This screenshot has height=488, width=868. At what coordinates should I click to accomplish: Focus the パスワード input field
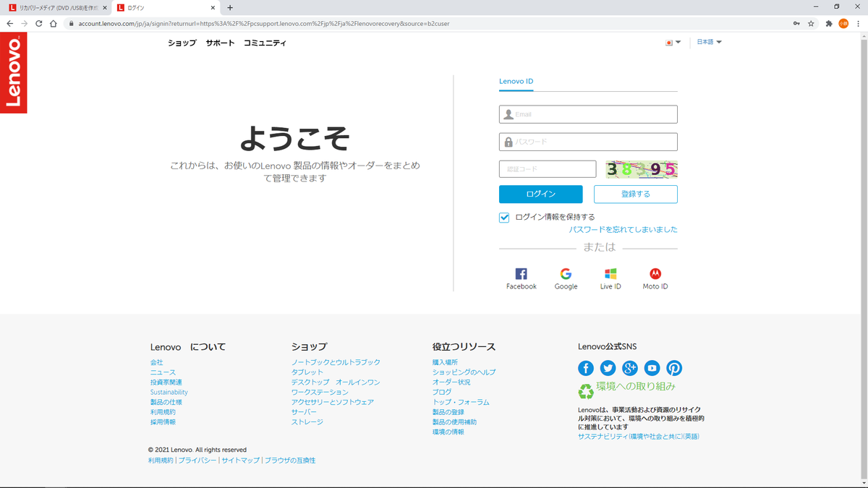[588, 142]
